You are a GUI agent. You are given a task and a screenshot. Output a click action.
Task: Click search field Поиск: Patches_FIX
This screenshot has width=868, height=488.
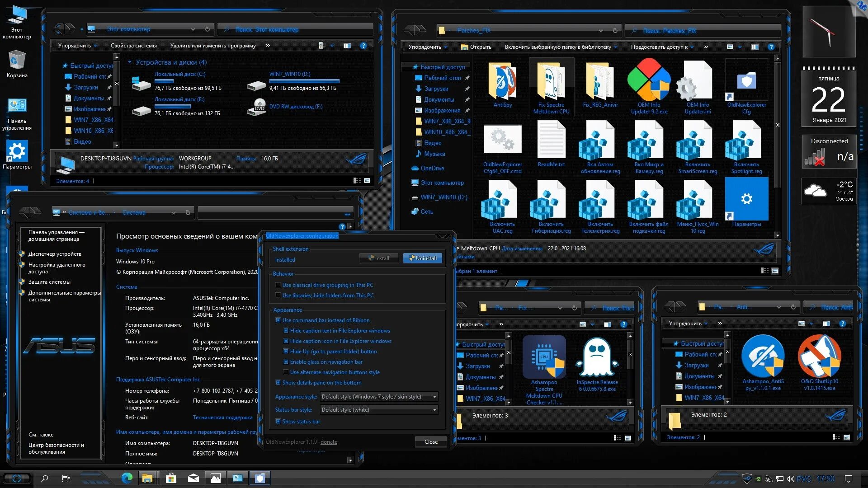(x=702, y=31)
